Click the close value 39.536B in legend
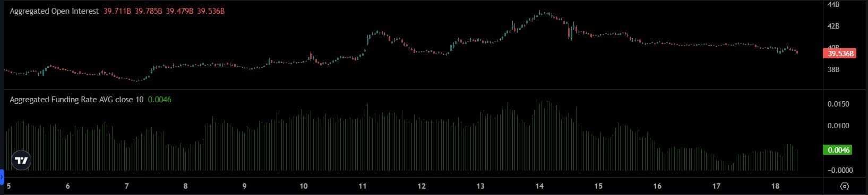The width and height of the screenshot is (868, 195). pyautogui.click(x=211, y=11)
